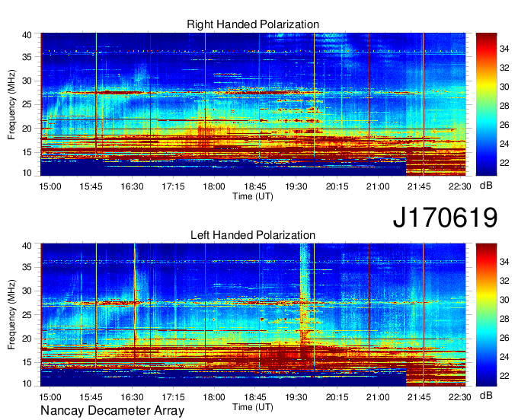Click the 18:00 tick under left-handed plot

[214, 397]
